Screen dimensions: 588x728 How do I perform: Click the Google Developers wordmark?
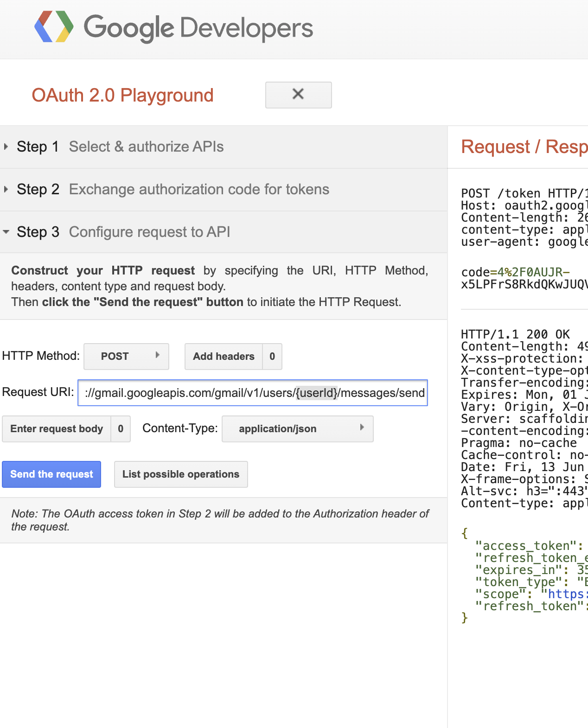point(198,28)
